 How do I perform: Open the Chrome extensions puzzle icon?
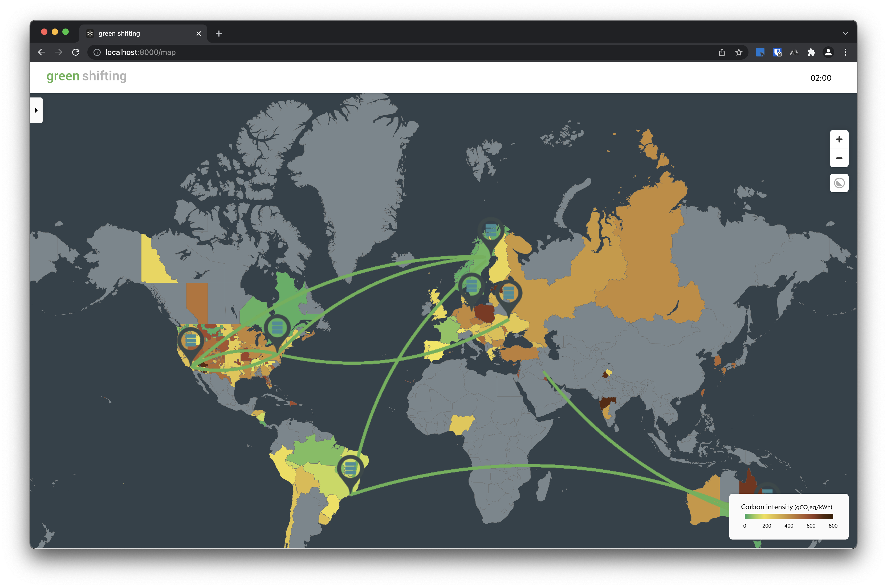click(811, 52)
